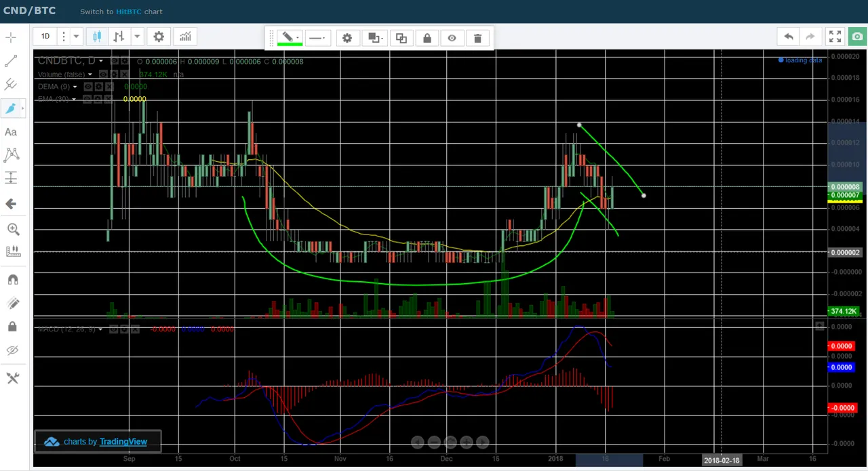Open the text annotation tool

11,132
